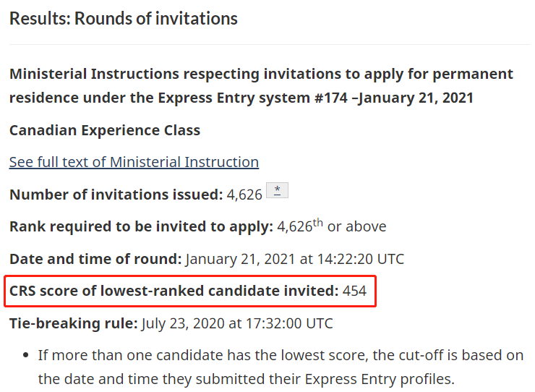This screenshot has height=392, width=535.
Task: Click the Ministerial Instructions #174 heading text
Action: click(261, 86)
